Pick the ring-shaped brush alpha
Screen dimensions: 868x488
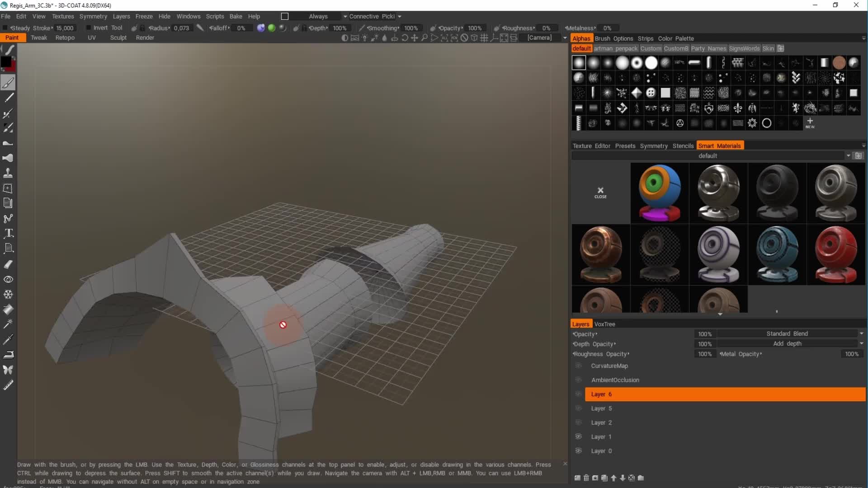click(637, 63)
